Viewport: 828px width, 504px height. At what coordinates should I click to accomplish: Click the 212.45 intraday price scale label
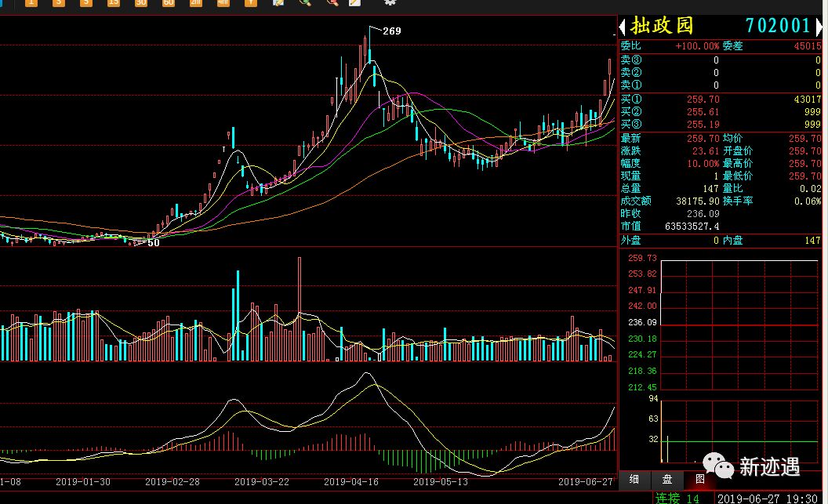pyautogui.click(x=642, y=387)
